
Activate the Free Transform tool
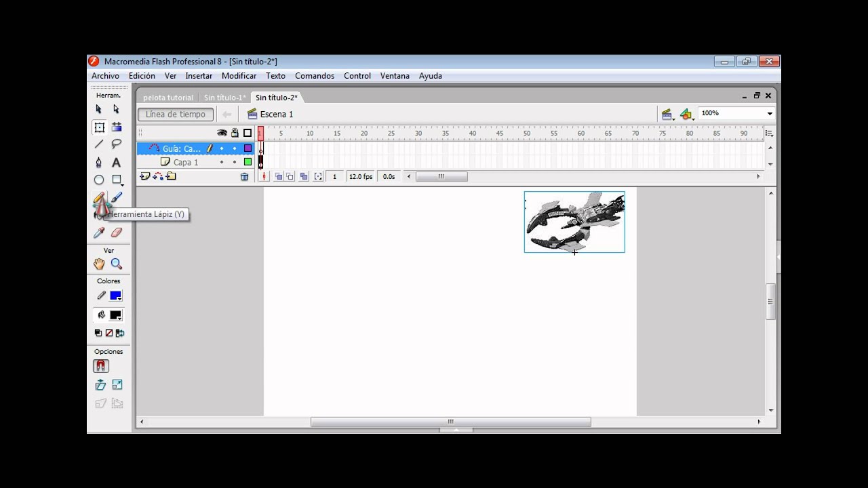[x=99, y=127]
